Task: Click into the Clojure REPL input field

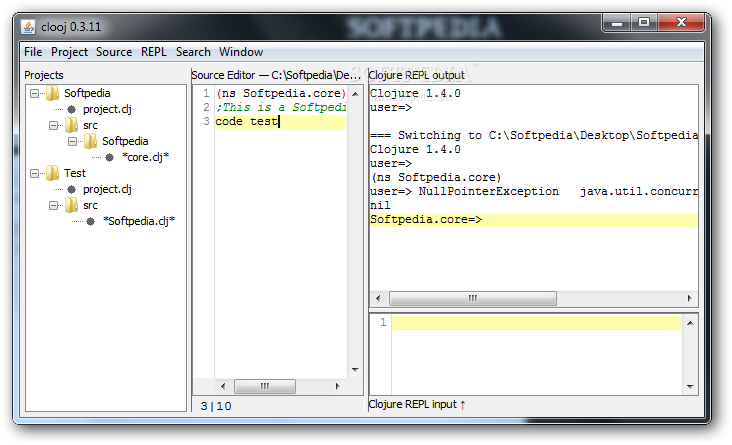Action: [536, 355]
